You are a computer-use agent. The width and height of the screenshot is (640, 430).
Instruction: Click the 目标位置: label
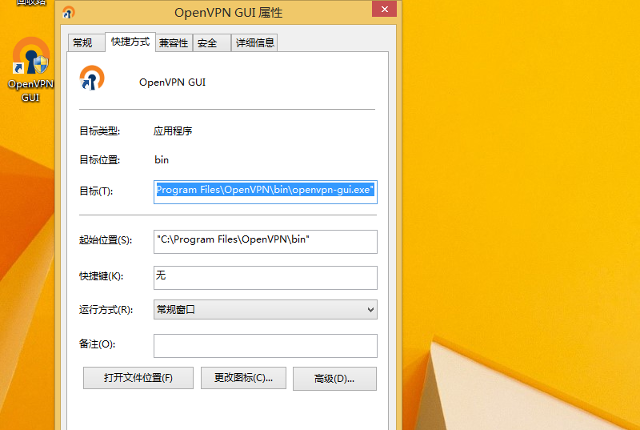tap(100, 160)
